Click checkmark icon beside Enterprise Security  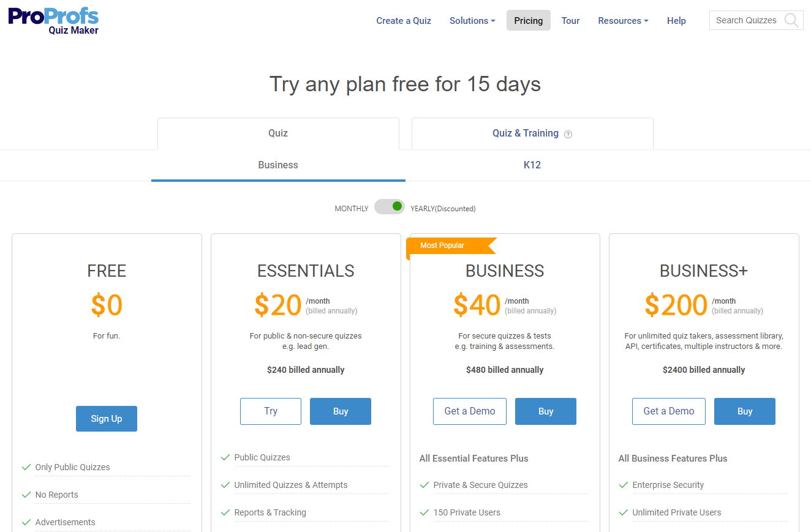[x=624, y=485]
